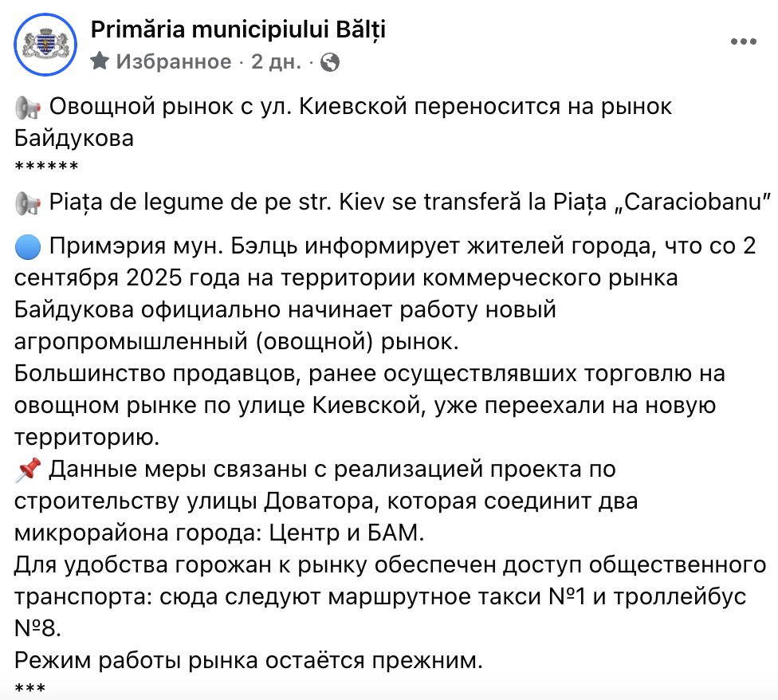The height and width of the screenshot is (700, 778).
Task: Click the megaphone emoji before Овощной рынок
Action: [28, 107]
